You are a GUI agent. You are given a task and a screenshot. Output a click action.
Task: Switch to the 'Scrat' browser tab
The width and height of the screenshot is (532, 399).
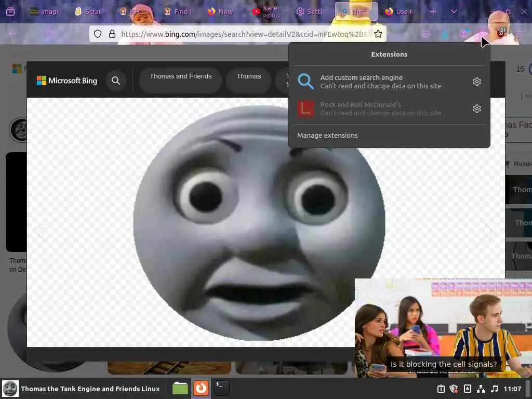[x=89, y=12]
